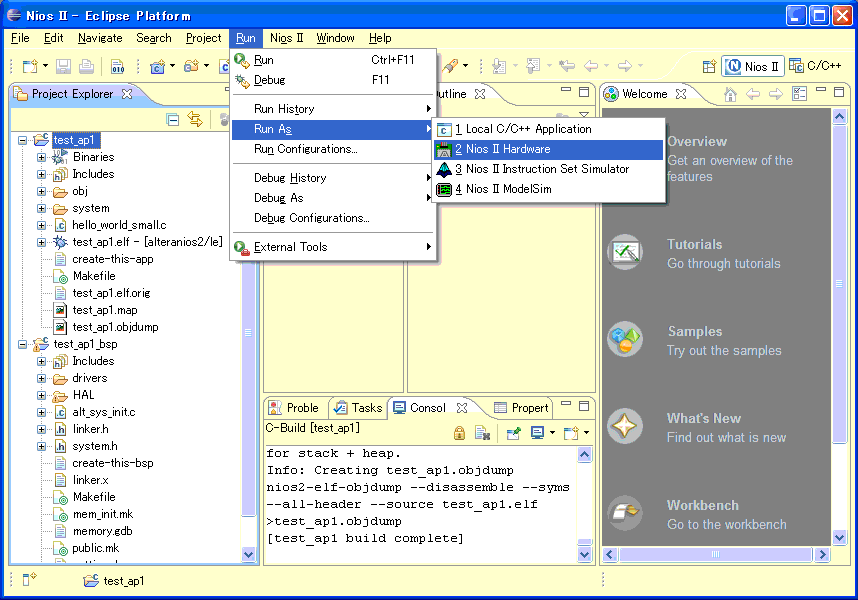Switch to the Problems tab
858x600 pixels.
pos(294,408)
